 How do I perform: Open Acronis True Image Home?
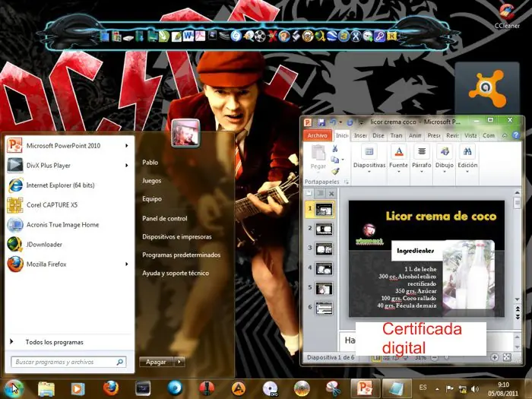point(62,225)
